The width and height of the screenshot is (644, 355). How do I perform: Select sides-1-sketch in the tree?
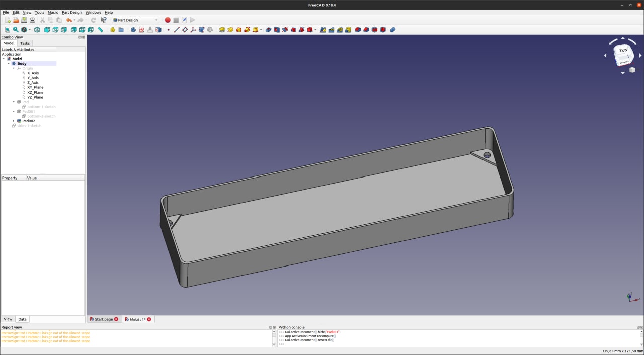click(30, 126)
